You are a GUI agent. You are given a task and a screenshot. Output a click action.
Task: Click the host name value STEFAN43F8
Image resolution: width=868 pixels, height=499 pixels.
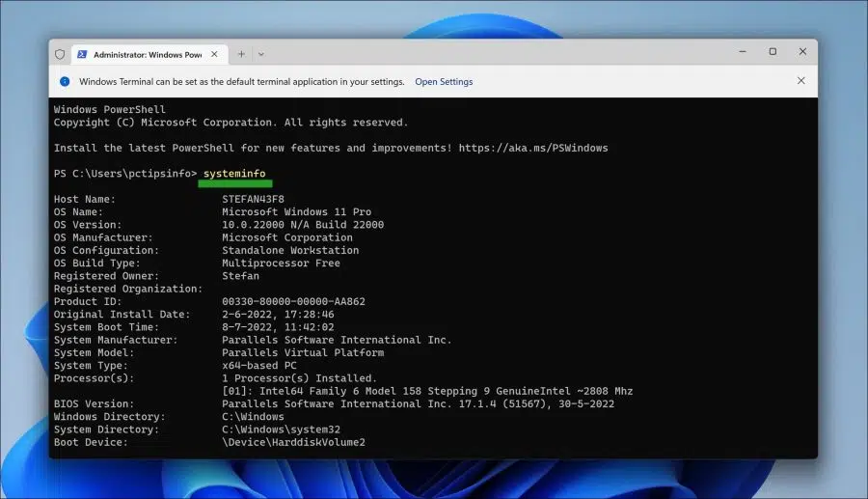tap(253, 199)
